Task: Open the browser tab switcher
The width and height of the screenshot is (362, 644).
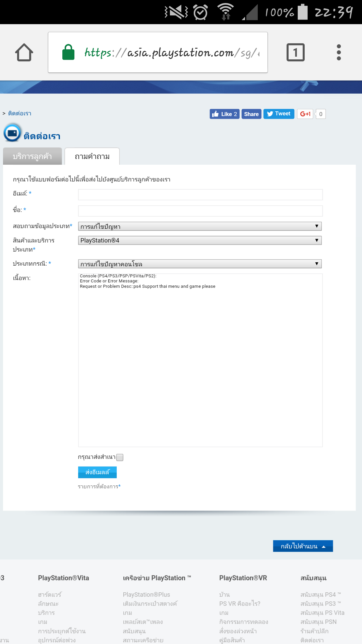Action: [x=295, y=53]
